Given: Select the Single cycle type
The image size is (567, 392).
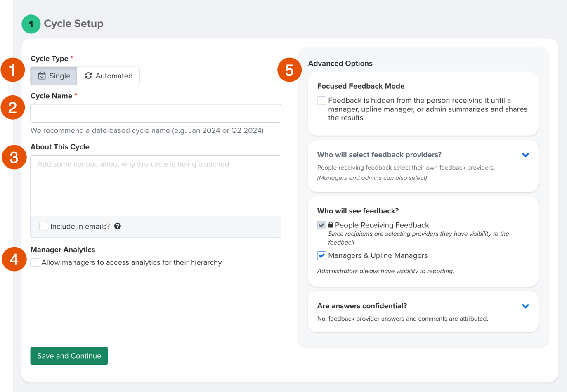Looking at the screenshot, I should (x=53, y=76).
